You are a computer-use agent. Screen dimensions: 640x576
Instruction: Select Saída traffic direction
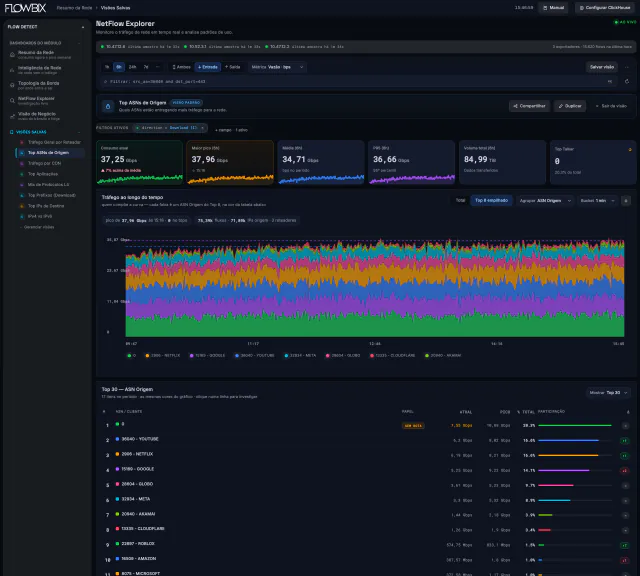coord(233,67)
